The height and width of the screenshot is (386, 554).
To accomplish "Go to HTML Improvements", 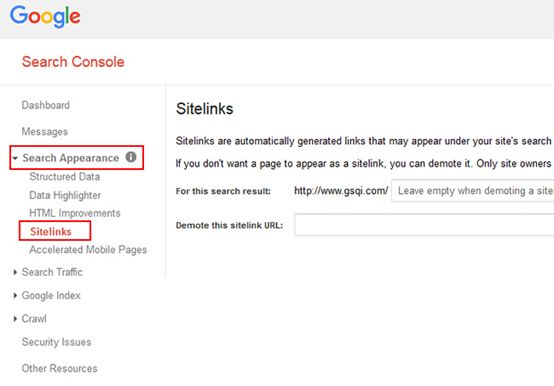I will [x=75, y=213].
